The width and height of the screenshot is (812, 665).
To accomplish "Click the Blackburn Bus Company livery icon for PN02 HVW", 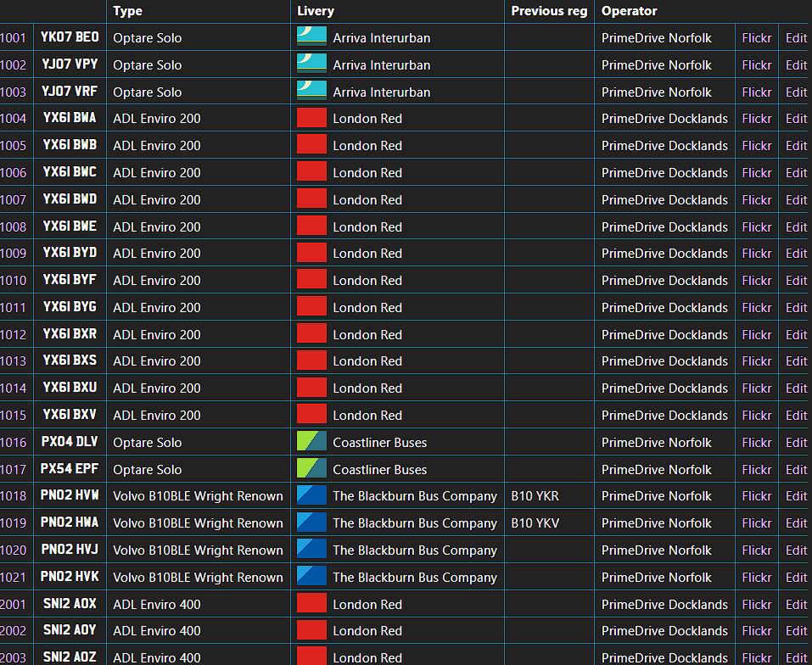I will tap(311, 496).
